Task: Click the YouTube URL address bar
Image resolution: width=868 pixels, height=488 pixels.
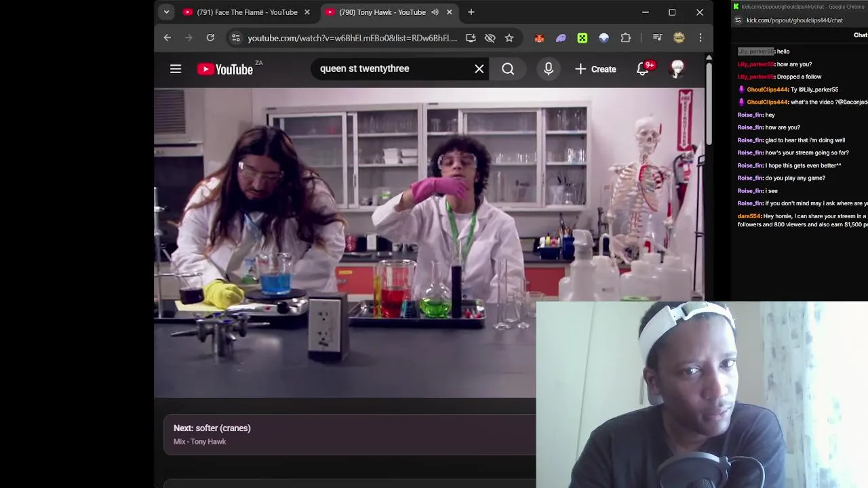Action: click(352, 38)
